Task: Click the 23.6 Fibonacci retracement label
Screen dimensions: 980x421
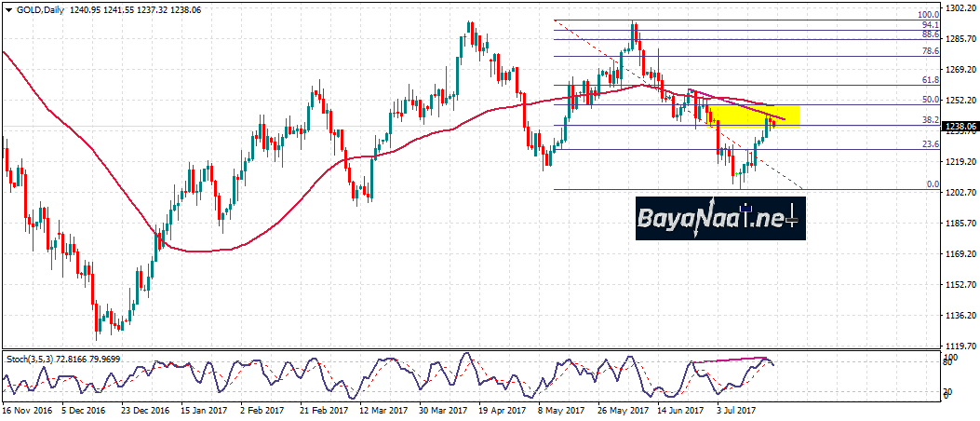Action: click(x=930, y=144)
